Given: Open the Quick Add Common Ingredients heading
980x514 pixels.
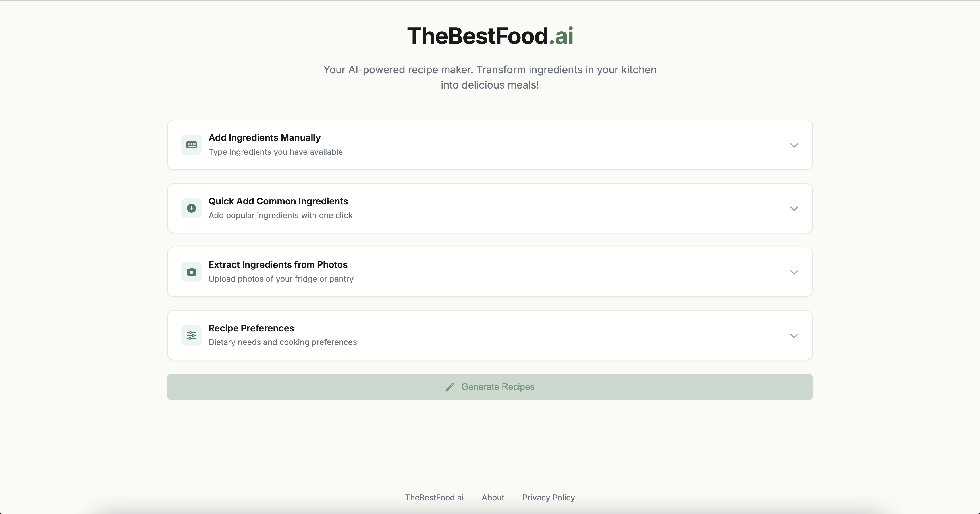Looking at the screenshot, I should (x=278, y=201).
